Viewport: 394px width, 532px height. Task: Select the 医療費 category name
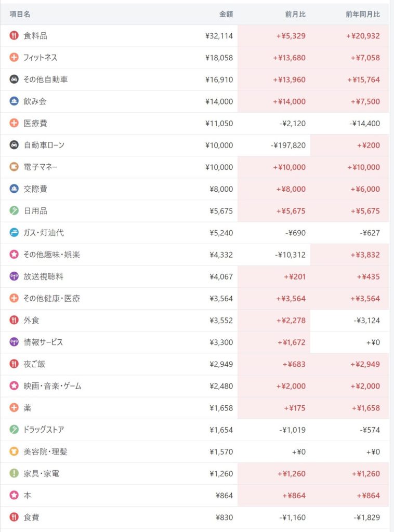(35, 124)
